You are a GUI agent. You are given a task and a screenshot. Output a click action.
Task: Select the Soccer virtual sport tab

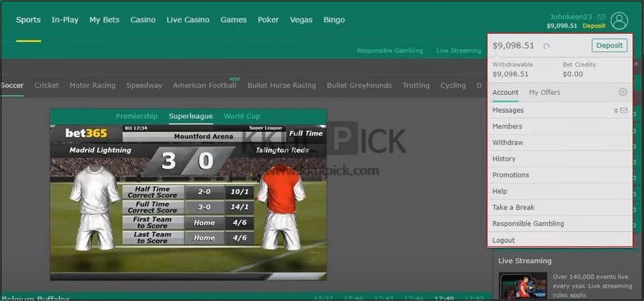click(x=12, y=86)
